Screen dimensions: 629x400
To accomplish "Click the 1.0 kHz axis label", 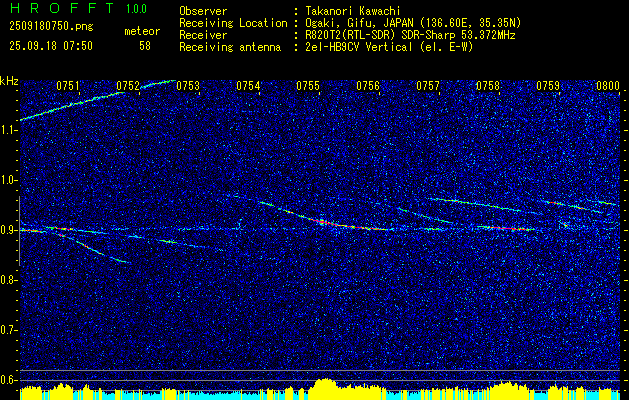I will tap(8, 181).
